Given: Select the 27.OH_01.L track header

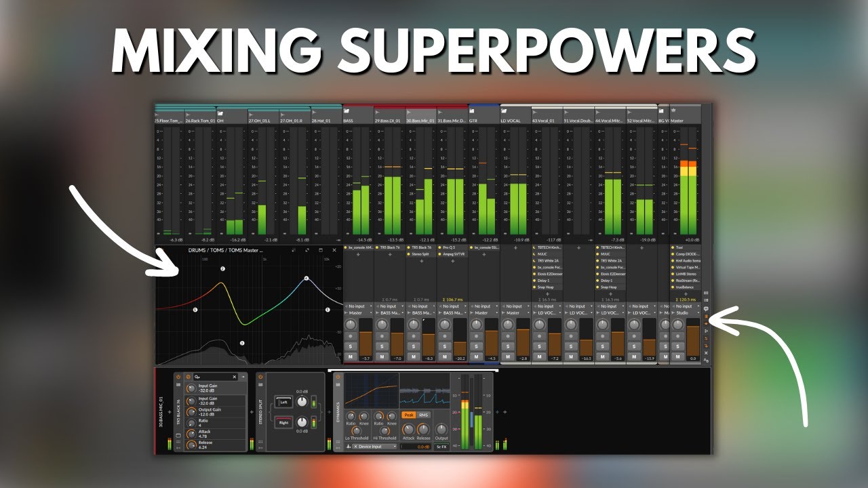Looking at the screenshot, I should coord(263,116).
